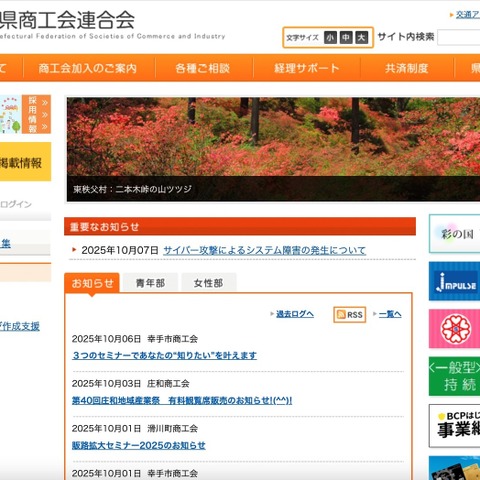Screen dimensions: 480x480
Task: Click text 2025年10月06日 幸手市商工会
Action: (x=135, y=339)
